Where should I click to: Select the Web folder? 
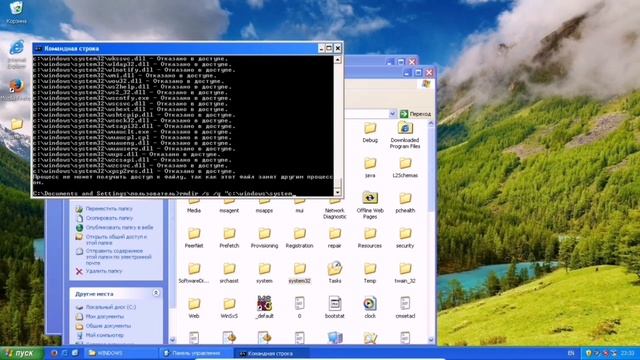194,308
